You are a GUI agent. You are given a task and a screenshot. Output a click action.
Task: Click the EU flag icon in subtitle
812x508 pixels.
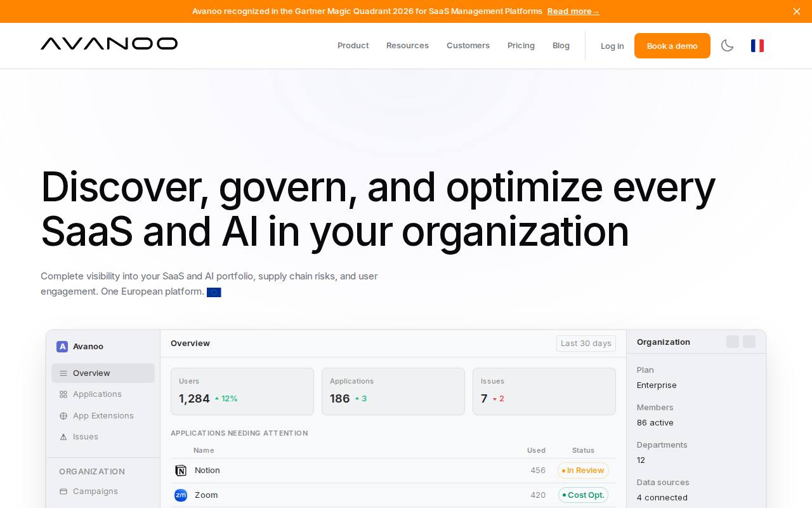pyautogui.click(x=214, y=292)
